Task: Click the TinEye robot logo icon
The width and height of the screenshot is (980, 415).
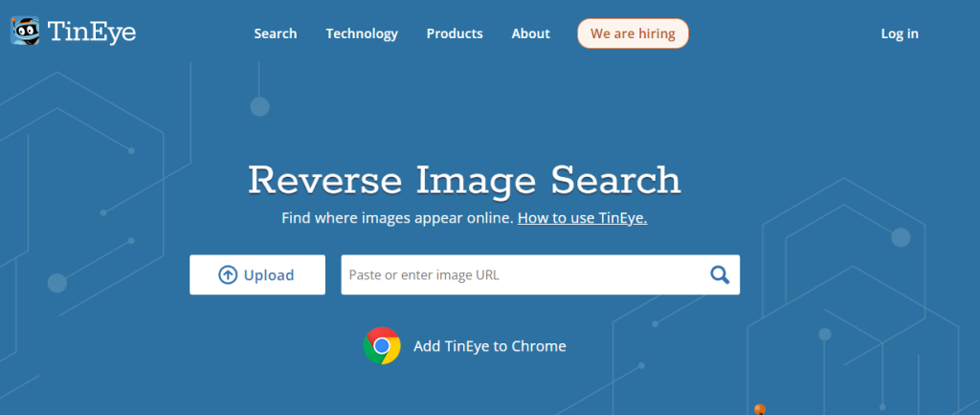Action: tap(25, 31)
